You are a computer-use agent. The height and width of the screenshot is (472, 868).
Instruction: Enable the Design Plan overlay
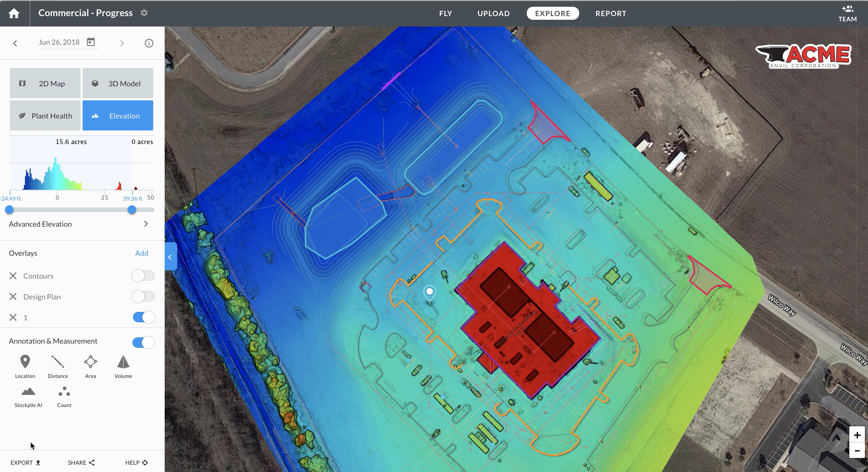[143, 296]
